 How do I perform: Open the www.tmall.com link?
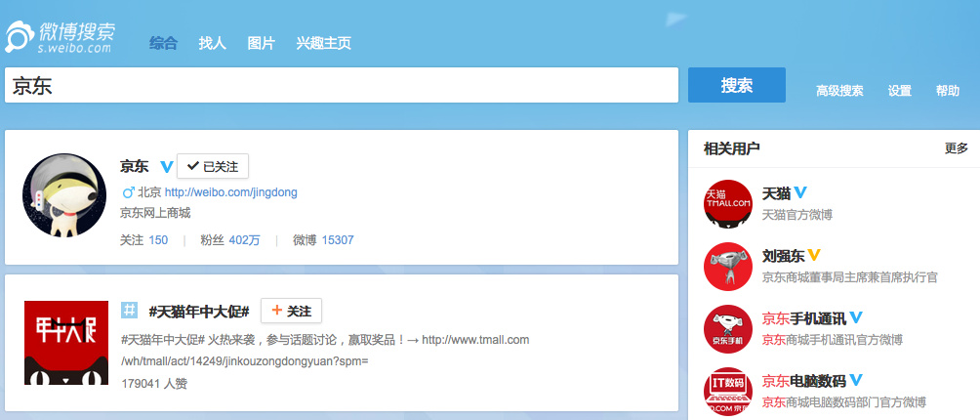click(x=475, y=340)
